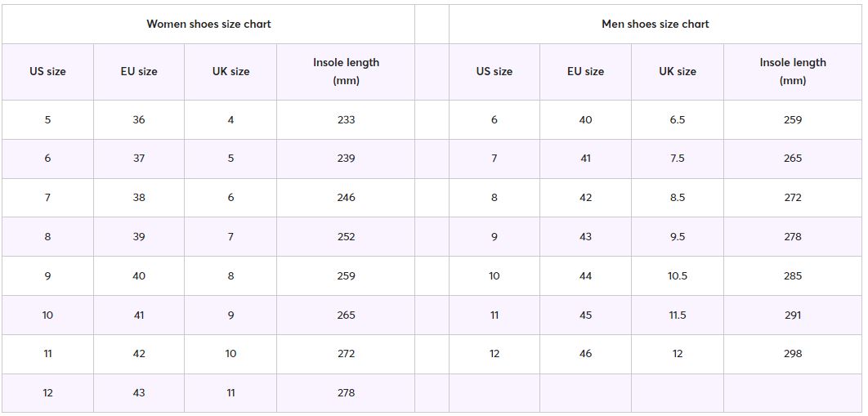Click the men's Insole length (mm) header
This screenshot has width=868, height=416.
pyautogui.click(x=793, y=71)
